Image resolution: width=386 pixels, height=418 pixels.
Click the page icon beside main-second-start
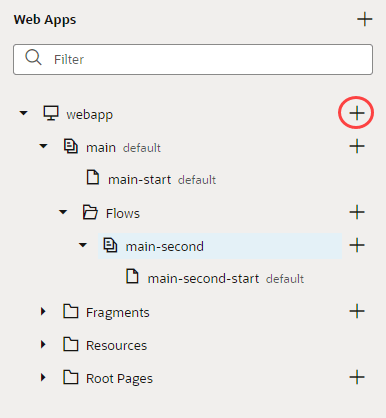(x=132, y=276)
